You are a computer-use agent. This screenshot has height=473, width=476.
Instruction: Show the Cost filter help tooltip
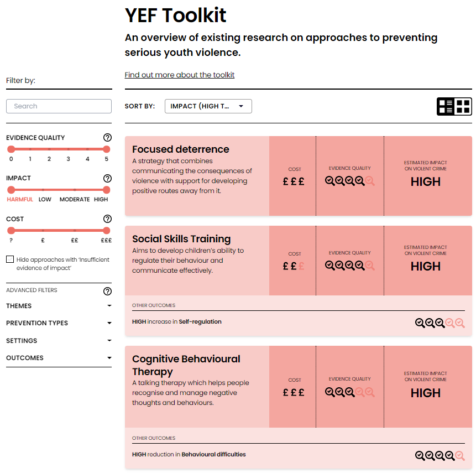click(x=107, y=219)
